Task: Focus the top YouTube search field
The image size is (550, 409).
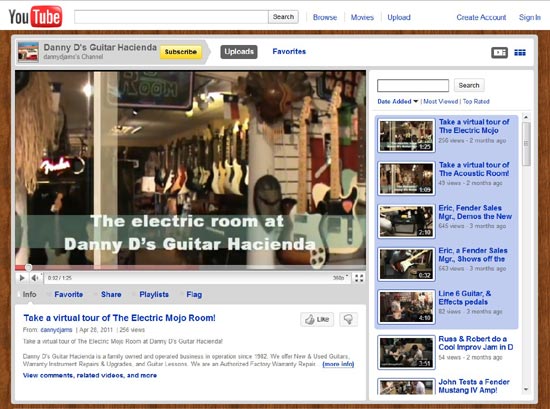Action: (171, 17)
